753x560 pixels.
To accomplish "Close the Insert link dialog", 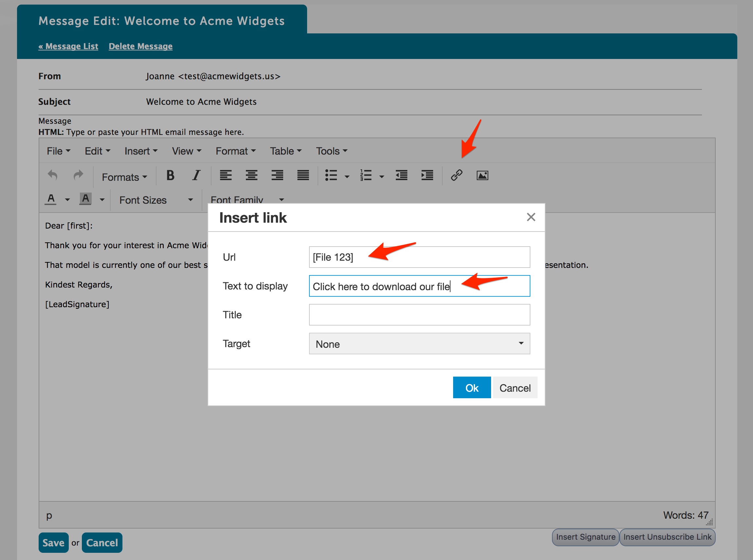I will [531, 217].
